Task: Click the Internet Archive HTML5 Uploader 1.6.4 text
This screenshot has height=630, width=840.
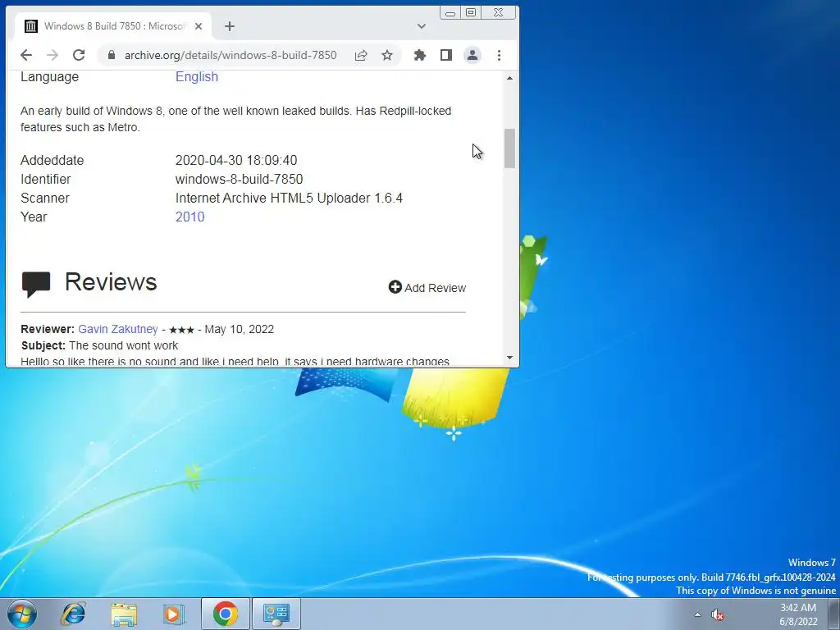Action: click(x=289, y=199)
